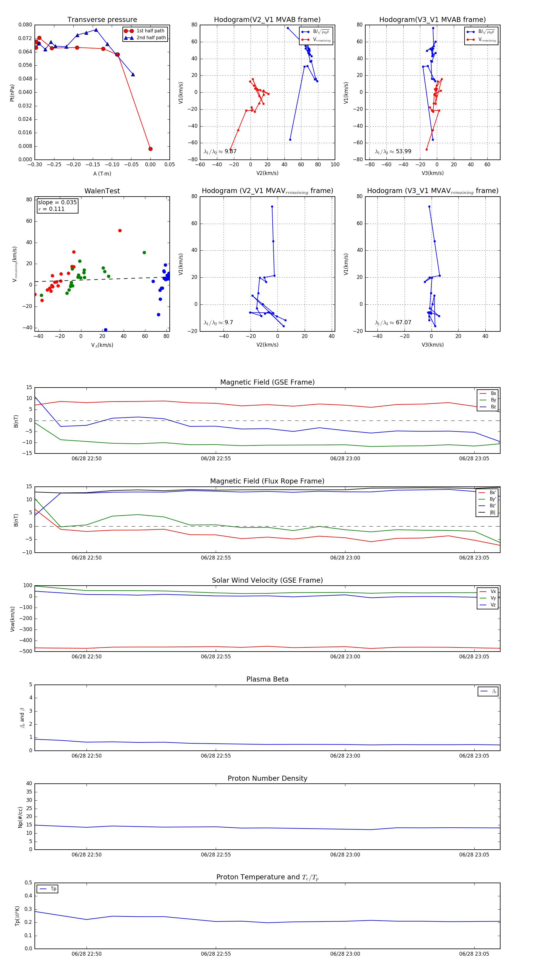The width and height of the screenshot is (535, 980).
Task: Click the 'Bz' legend entry in GSE magnetic field
Action: click(x=488, y=407)
